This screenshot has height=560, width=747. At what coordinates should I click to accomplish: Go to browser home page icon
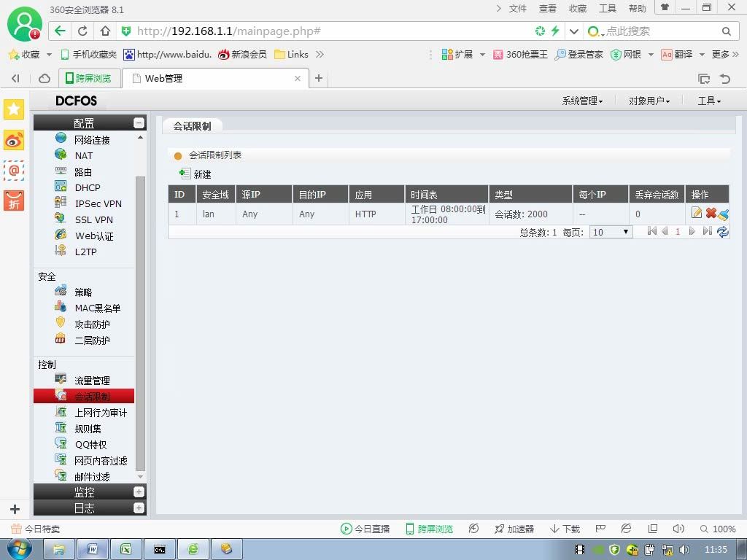point(105,31)
